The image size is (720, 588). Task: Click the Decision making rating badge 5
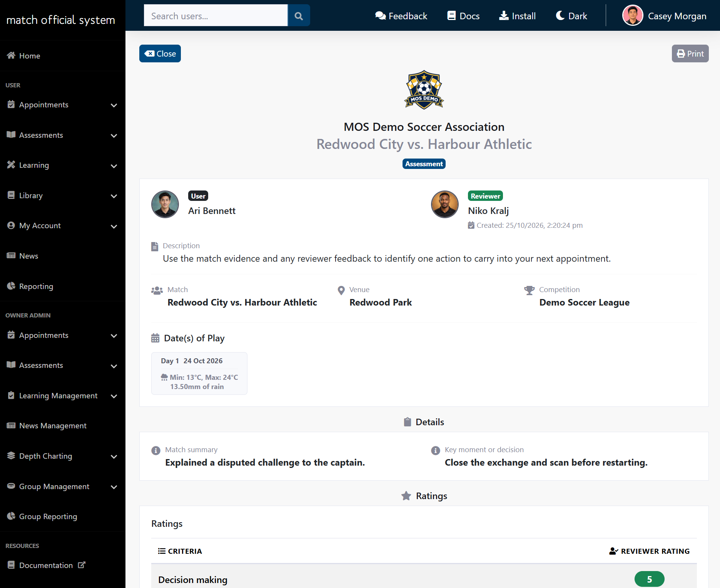pyautogui.click(x=650, y=579)
